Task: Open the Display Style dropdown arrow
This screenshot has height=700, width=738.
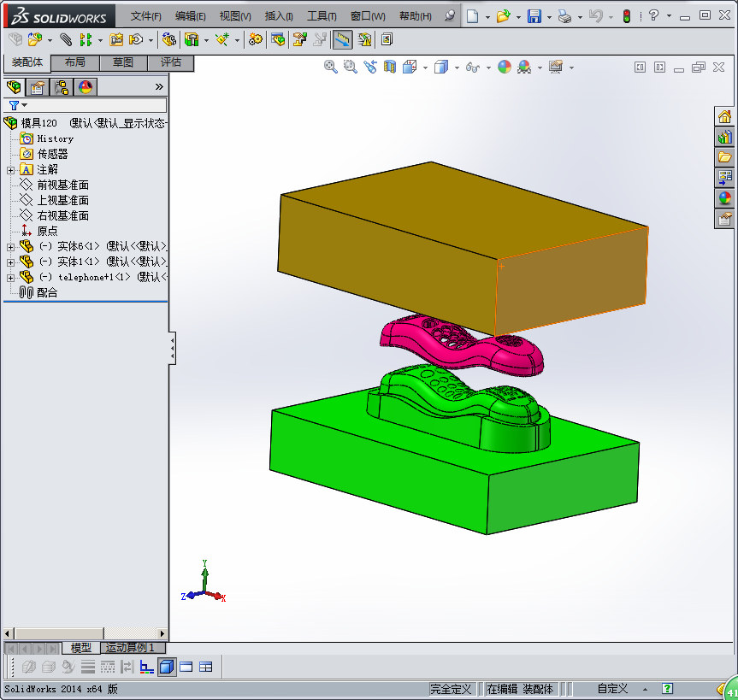Action: click(456, 67)
